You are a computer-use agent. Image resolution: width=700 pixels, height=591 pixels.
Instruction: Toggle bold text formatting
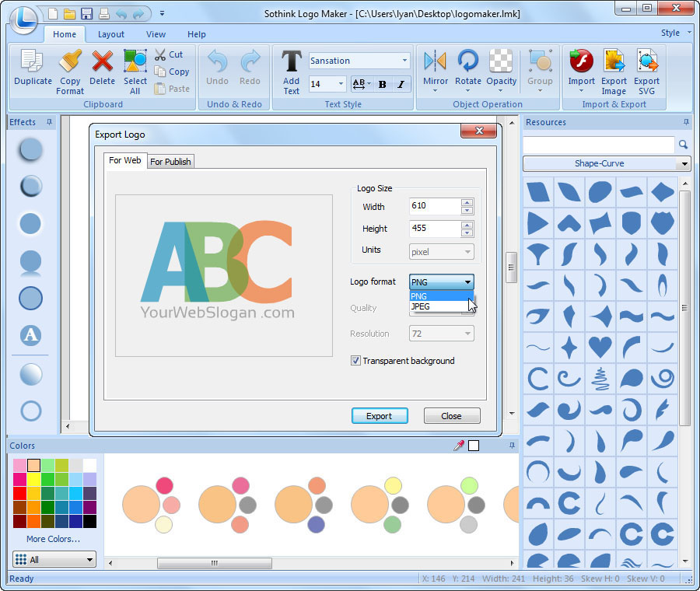383,84
